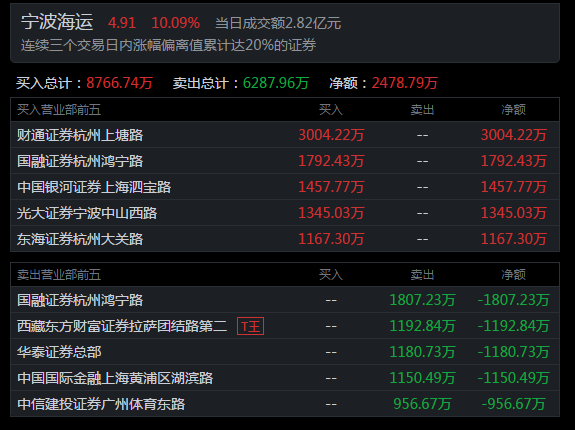Open 国融证券杭州鸿宁路 in the sell list
575x430 pixels.
(x=80, y=300)
